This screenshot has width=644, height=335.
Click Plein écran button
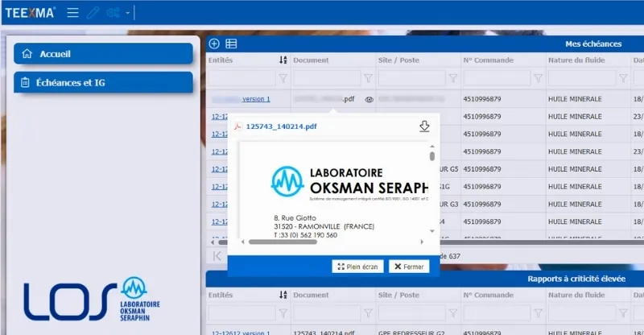pyautogui.click(x=357, y=267)
